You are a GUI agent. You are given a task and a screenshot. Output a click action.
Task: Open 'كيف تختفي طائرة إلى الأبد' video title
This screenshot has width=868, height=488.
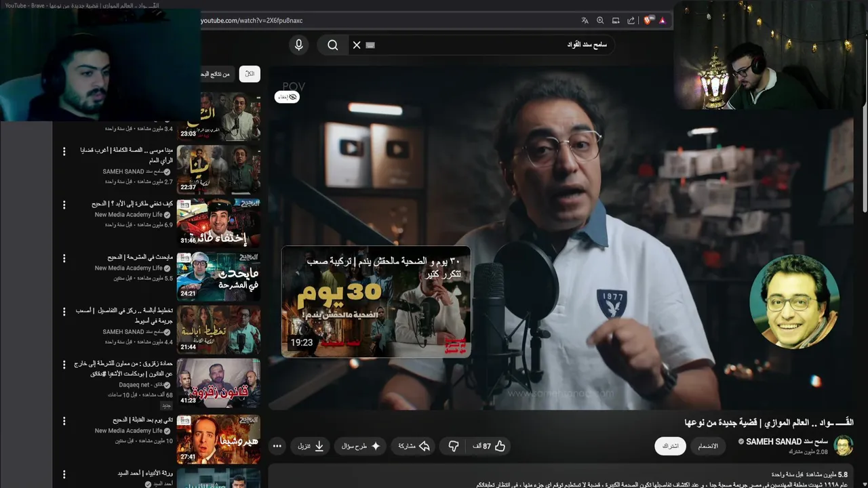(x=132, y=203)
